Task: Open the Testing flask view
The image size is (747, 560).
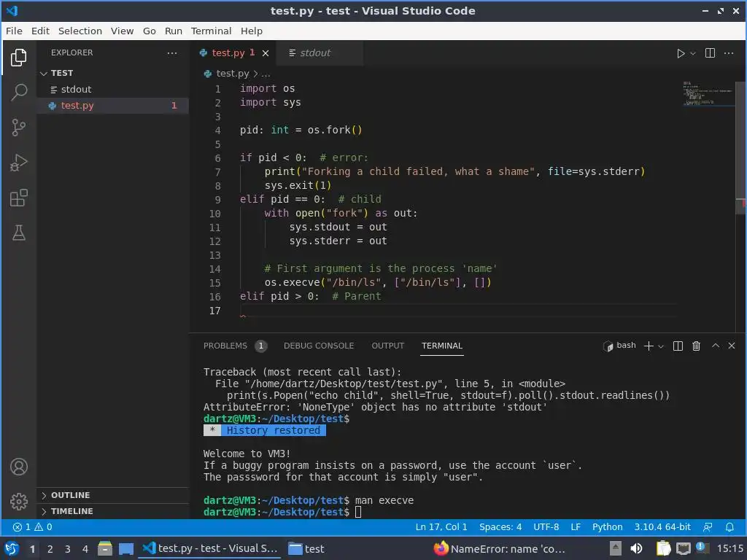Action: click(x=18, y=233)
